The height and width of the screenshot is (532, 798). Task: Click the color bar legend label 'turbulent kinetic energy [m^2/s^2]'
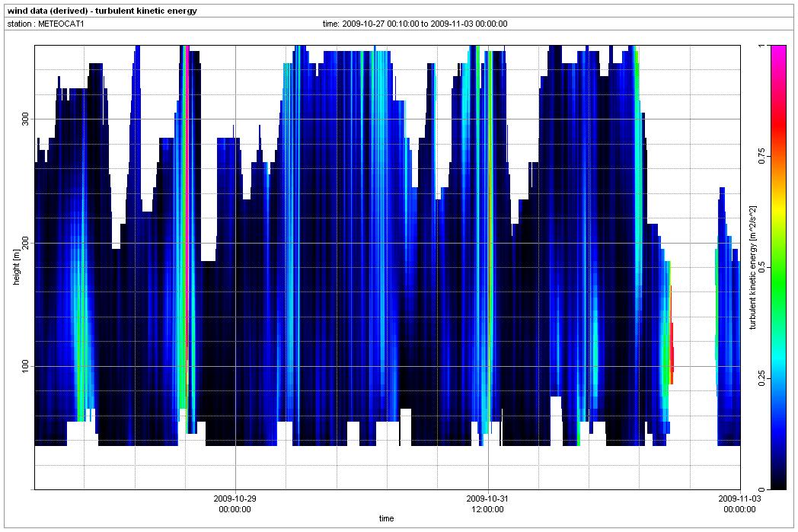pos(753,268)
